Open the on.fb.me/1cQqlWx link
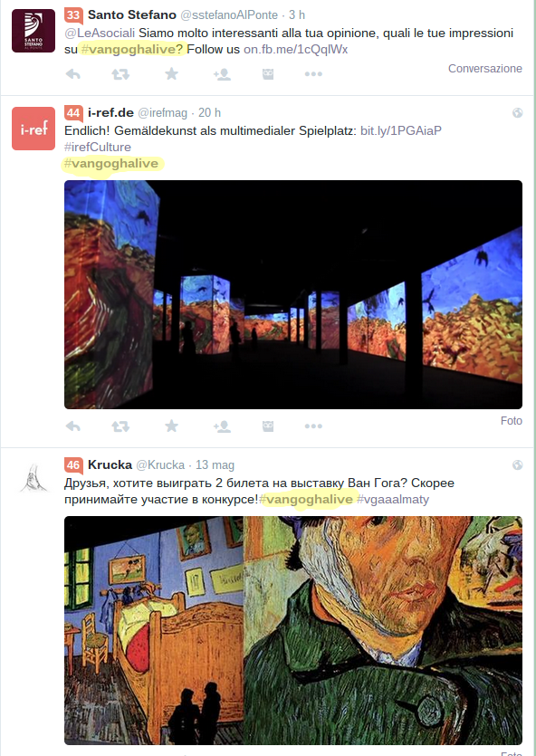Viewport: 536px width, 756px height. click(x=295, y=49)
